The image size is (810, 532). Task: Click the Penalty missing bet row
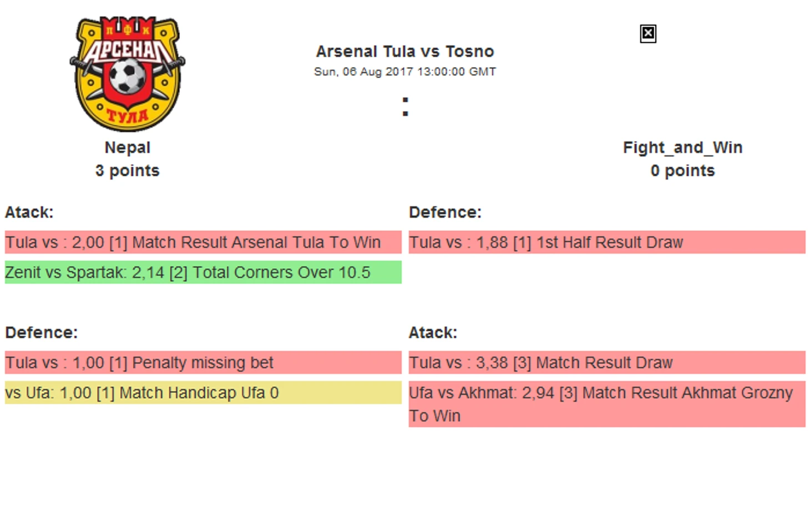tap(202, 363)
